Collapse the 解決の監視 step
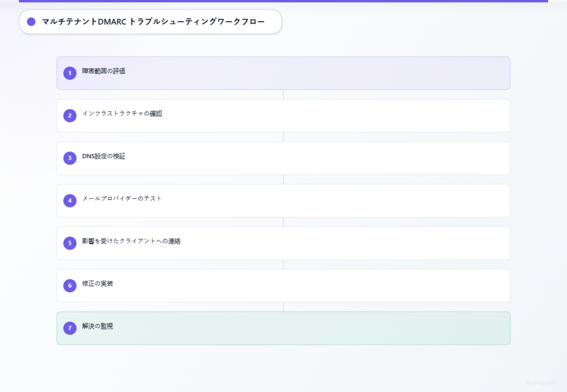Viewport: 567px width, 392px height. pyautogui.click(x=283, y=328)
